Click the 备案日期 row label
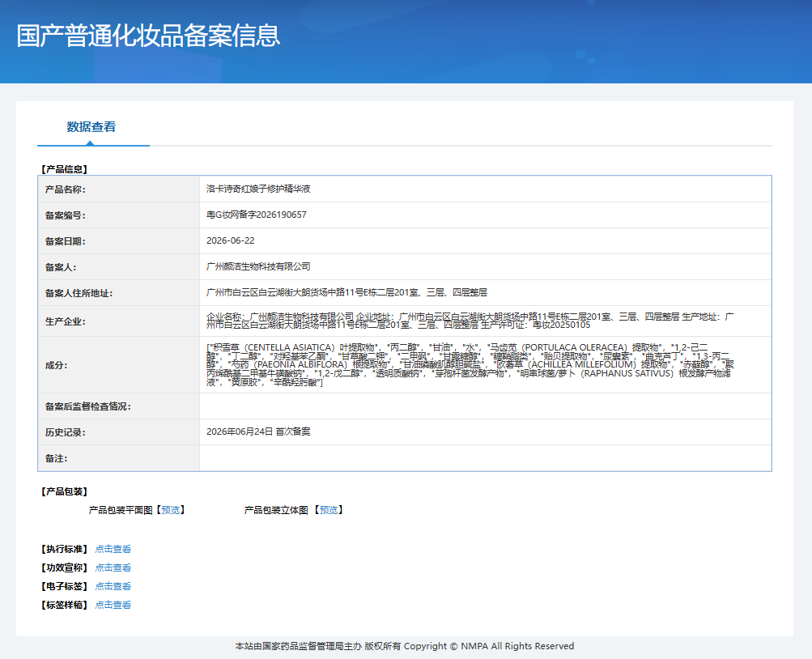Image resolution: width=812 pixels, height=659 pixels. (66, 241)
